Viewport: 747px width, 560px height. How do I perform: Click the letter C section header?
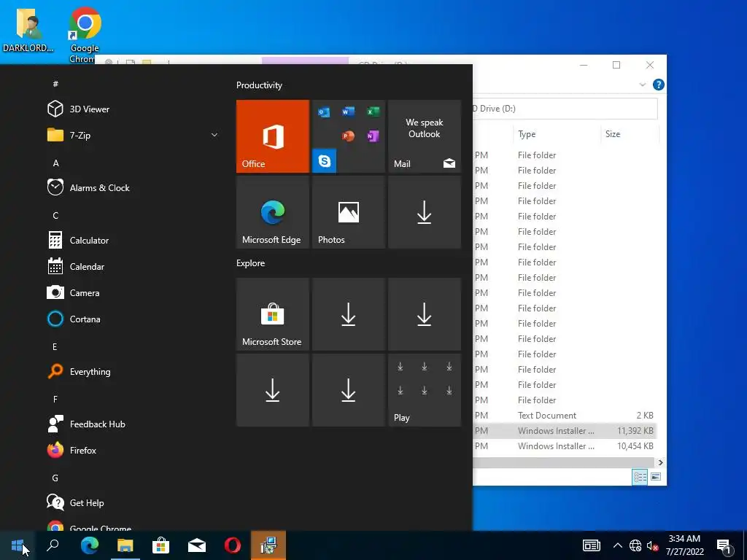point(55,216)
